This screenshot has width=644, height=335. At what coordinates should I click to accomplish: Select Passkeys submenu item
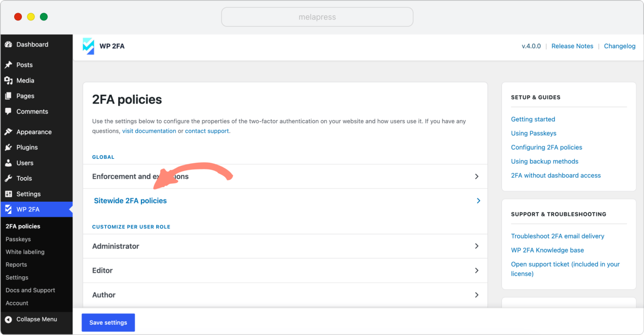pyautogui.click(x=18, y=239)
